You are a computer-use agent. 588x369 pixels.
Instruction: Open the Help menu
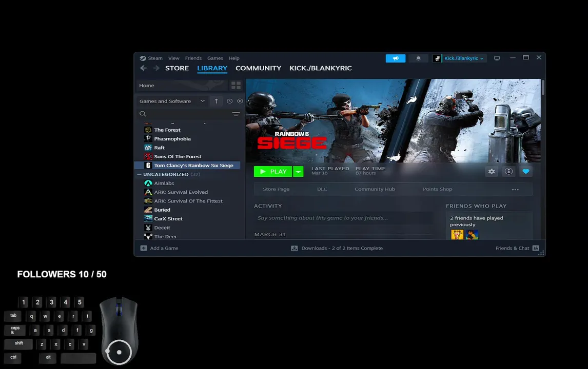click(x=234, y=58)
